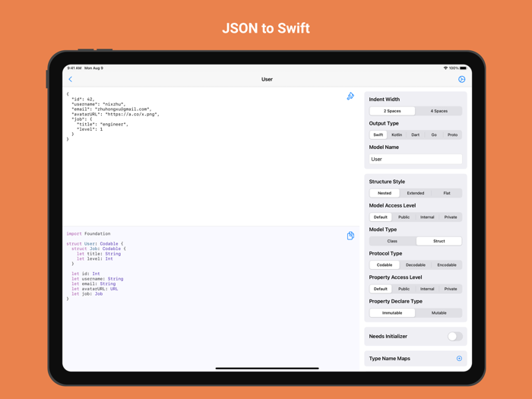The height and width of the screenshot is (399, 532).
Task: Set Model Access Level to Private
Action: (451, 217)
